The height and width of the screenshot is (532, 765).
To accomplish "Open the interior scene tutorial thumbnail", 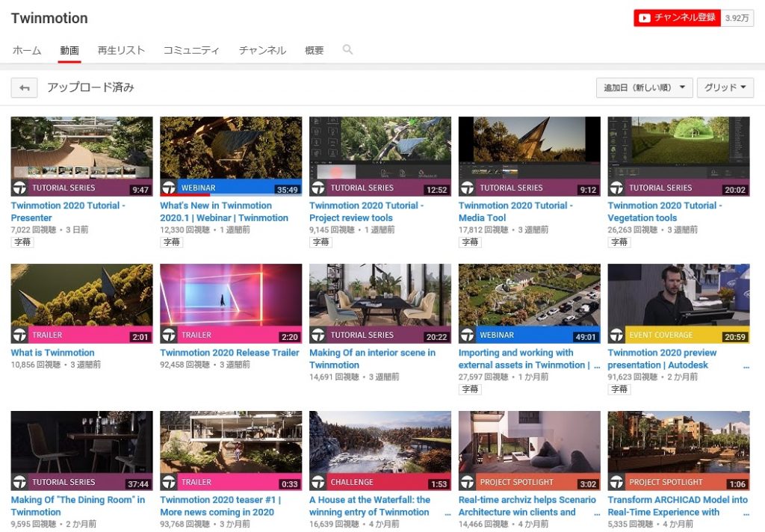I will [380, 303].
